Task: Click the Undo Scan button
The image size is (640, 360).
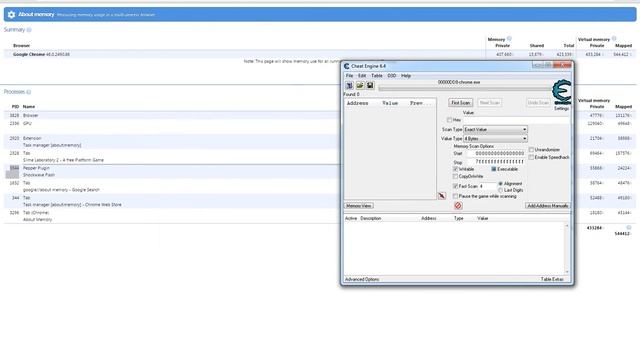Action: coord(538,103)
